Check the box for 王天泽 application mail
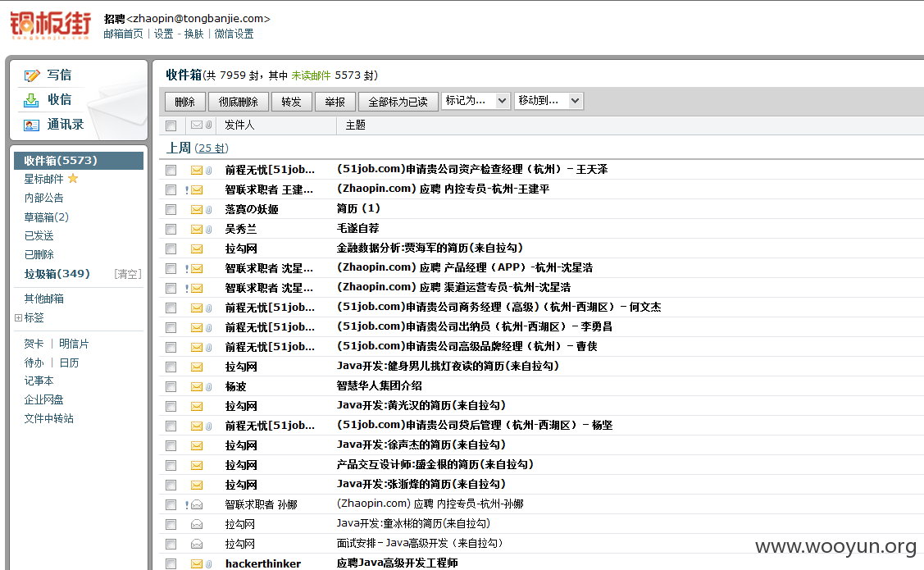 point(171,171)
